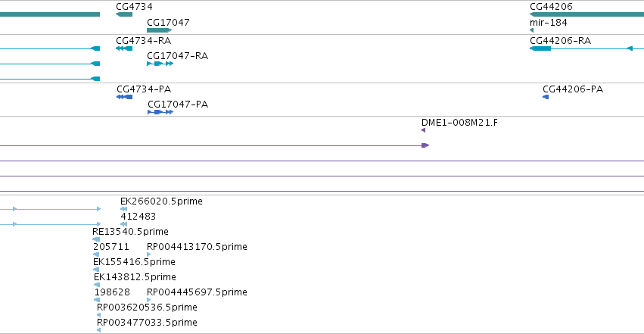Select the purple arrow ending the long span
Viewport: 644px width, 334px height.
tap(425, 145)
